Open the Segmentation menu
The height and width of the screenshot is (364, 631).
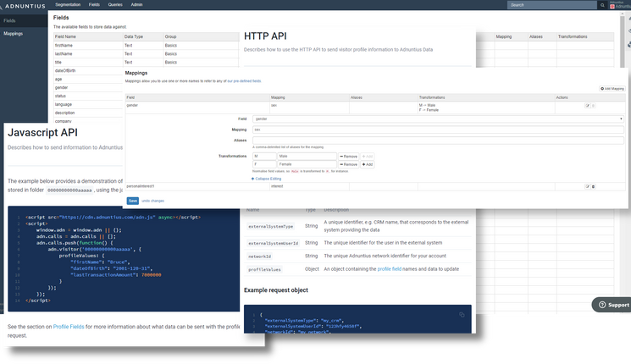pos(68,5)
